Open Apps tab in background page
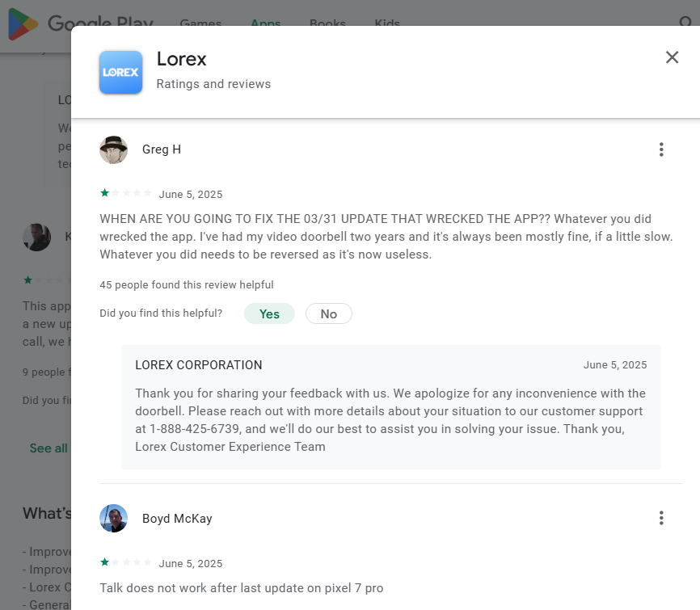Image resolution: width=700 pixels, height=610 pixels. coord(266,23)
